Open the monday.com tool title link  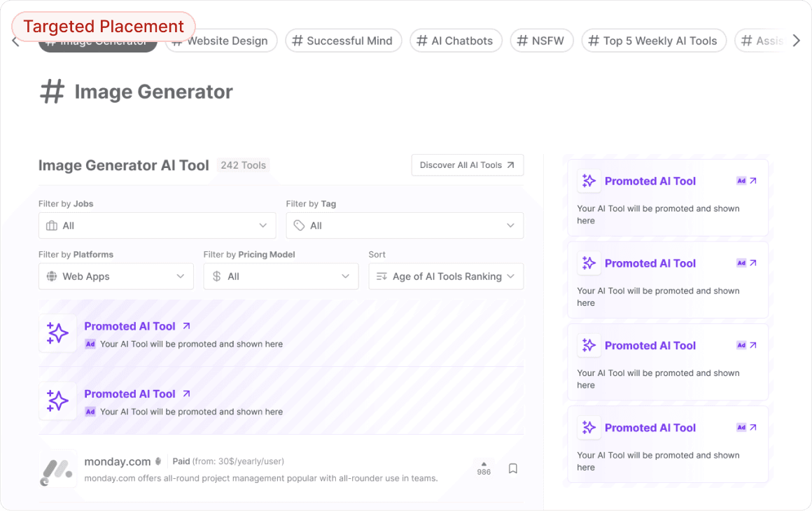118,461
